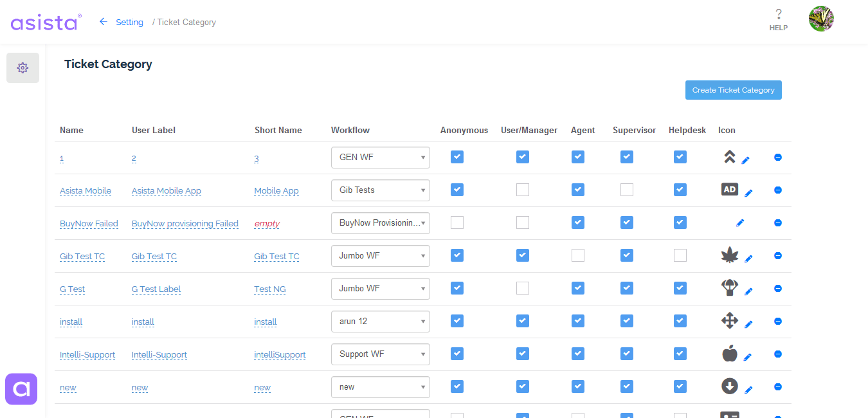Remove Gib Test TC category with minus icon
The image size is (868, 418).
778,255
